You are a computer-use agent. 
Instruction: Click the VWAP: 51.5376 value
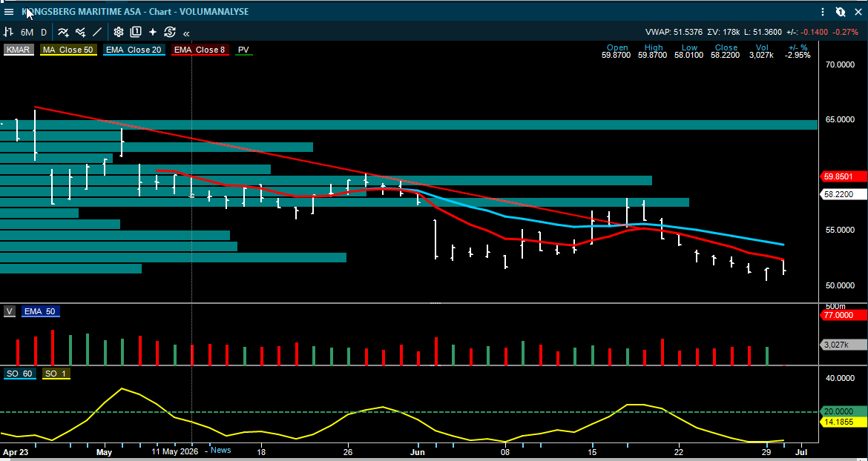[x=674, y=32]
